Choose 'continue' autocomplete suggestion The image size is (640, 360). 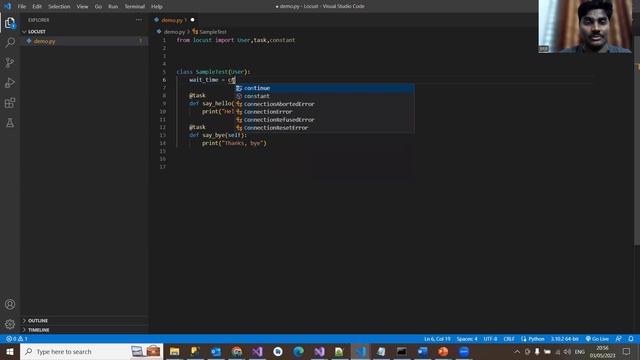[x=324, y=88]
